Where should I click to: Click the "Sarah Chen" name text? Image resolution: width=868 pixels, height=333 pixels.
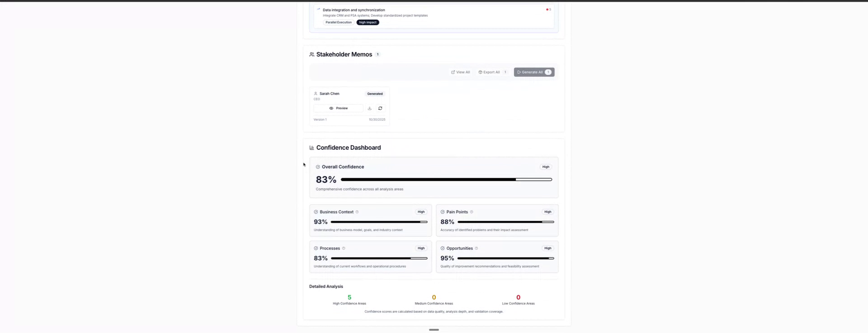point(330,94)
